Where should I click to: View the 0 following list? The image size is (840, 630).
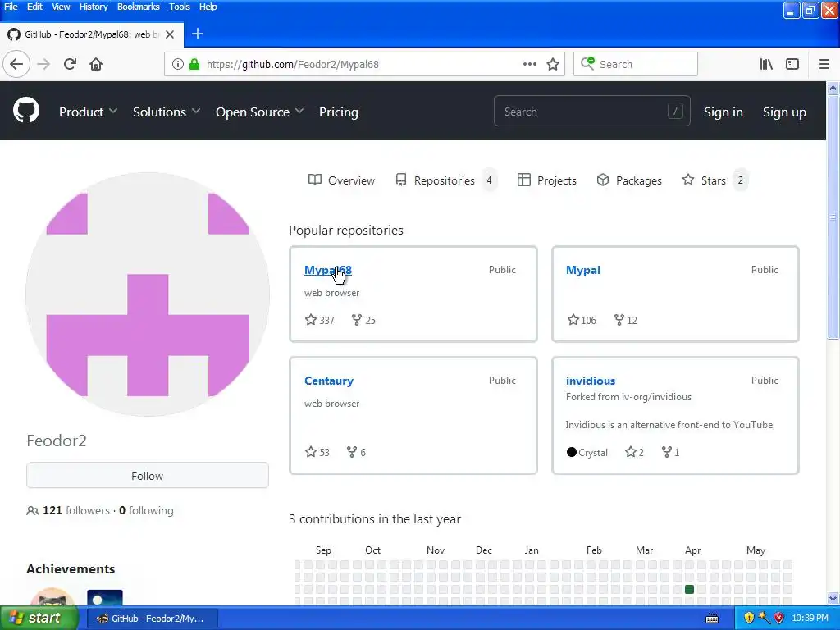coord(146,510)
